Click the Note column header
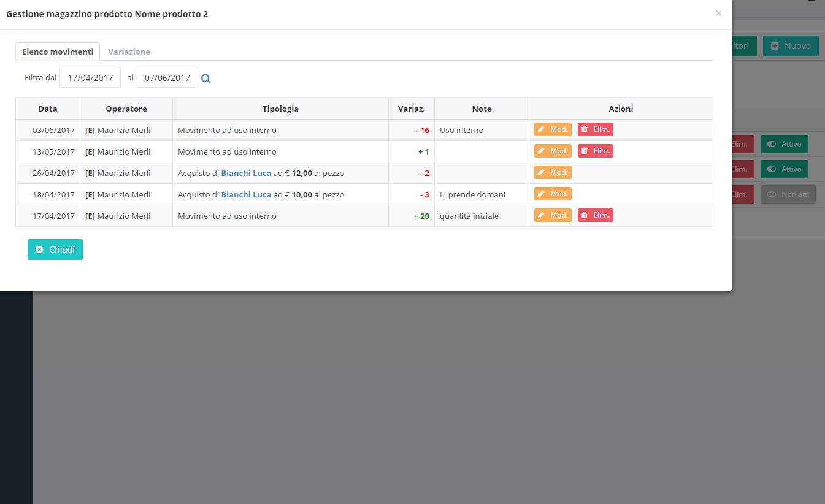825x504 pixels. [482, 109]
